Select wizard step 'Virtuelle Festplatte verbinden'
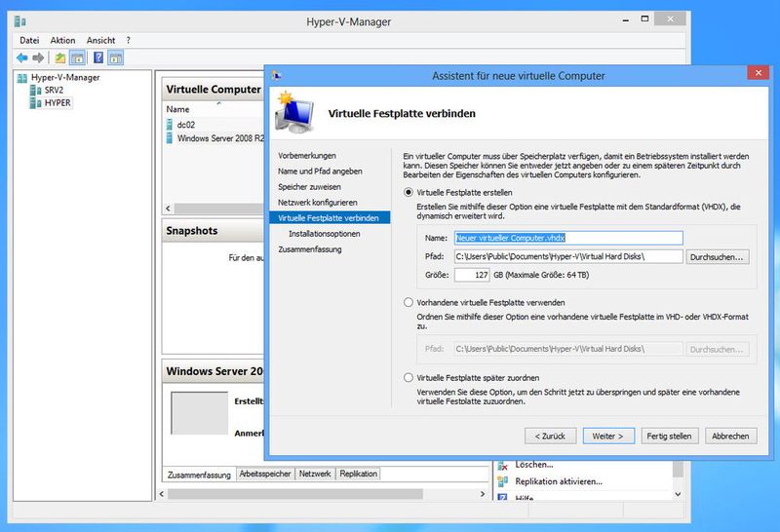780x532 pixels. click(330, 218)
